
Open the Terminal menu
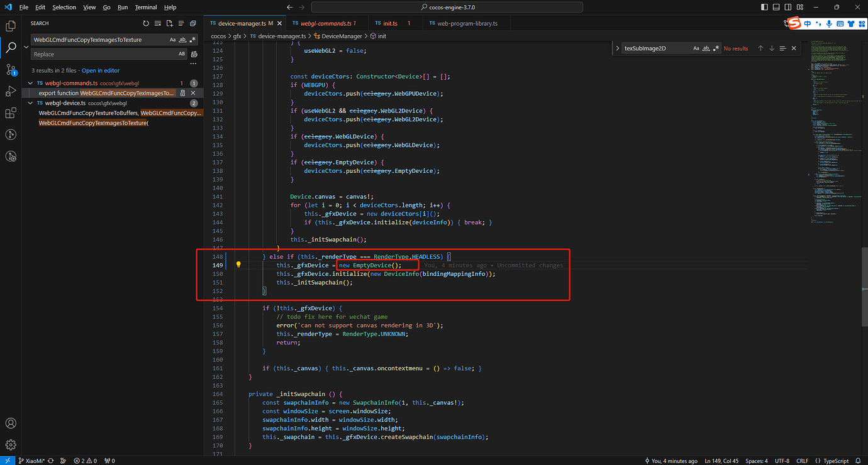coord(145,7)
